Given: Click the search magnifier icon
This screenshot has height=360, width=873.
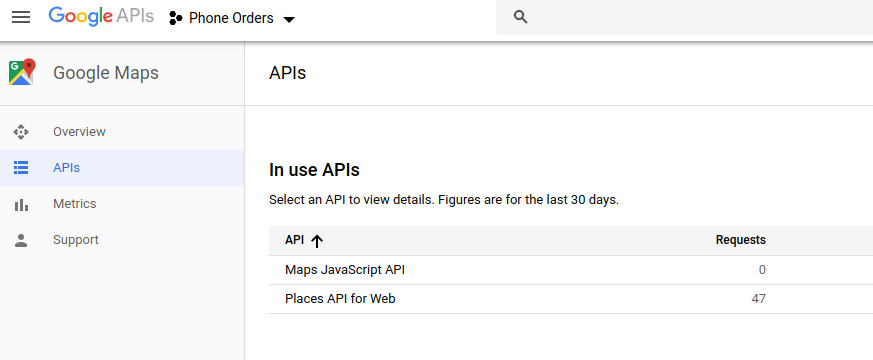Looking at the screenshot, I should tap(521, 17).
